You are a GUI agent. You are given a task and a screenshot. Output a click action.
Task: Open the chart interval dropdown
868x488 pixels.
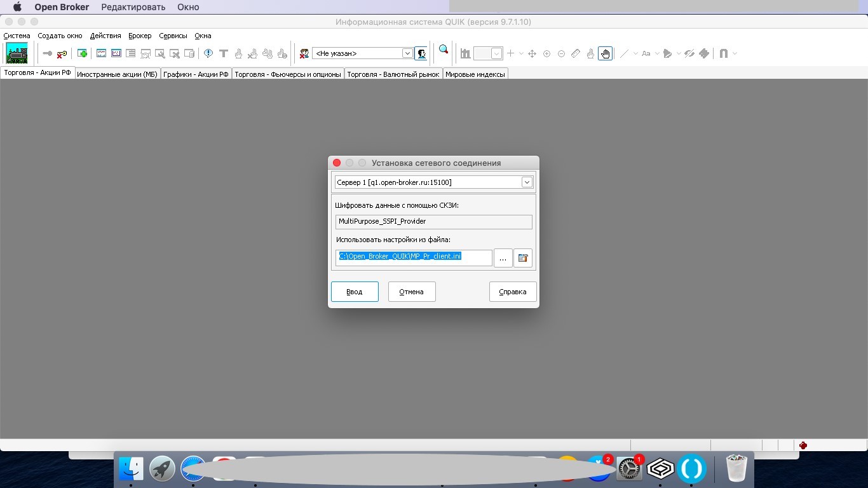(x=496, y=53)
